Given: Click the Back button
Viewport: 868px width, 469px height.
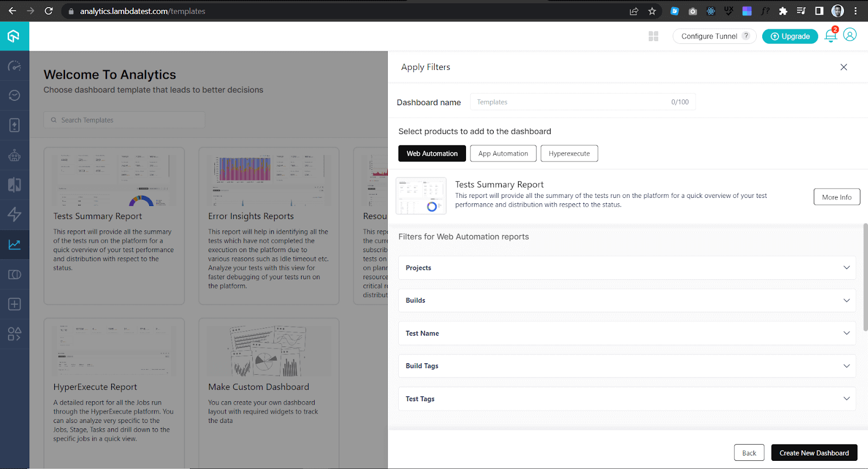Looking at the screenshot, I should point(749,453).
